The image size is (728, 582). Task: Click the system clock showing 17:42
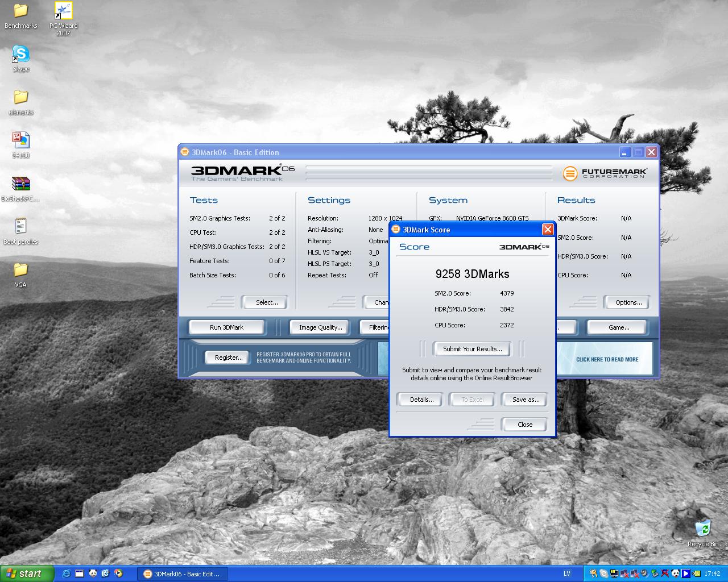pyautogui.click(x=712, y=574)
